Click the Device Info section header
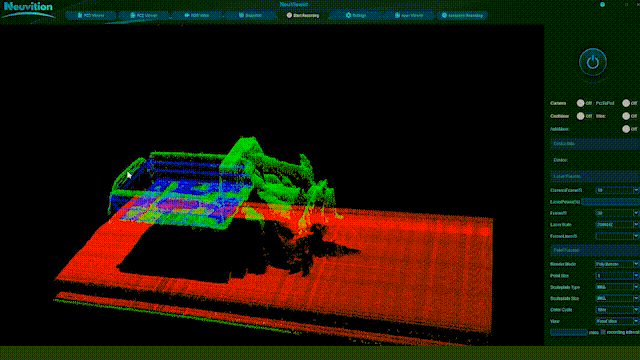The width and height of the screenshot is (640, 360). click(x=595, y=144)
